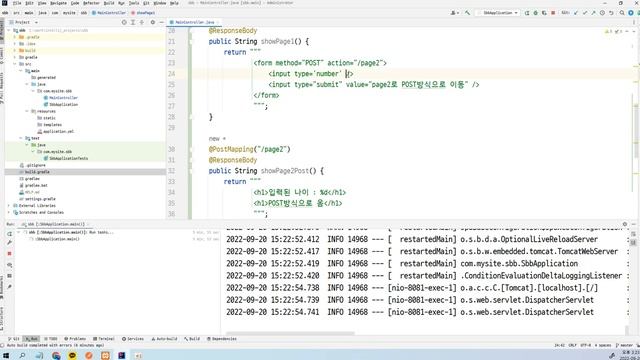The image size is (640, 360).
Task: Open the Git tool window tab
Action: (x=14, y=339)
